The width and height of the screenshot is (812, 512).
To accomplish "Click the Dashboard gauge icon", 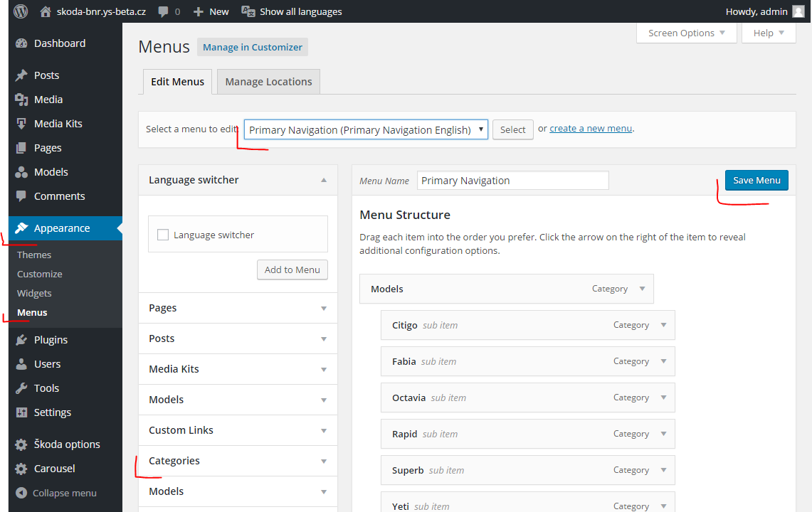I will [x=21, y=43].
